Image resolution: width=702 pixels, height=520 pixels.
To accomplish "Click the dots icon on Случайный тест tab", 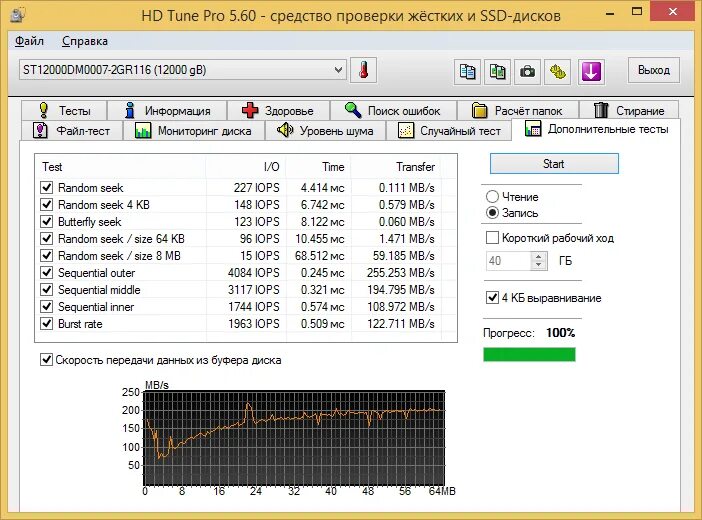I will click(x=406, y=130).
